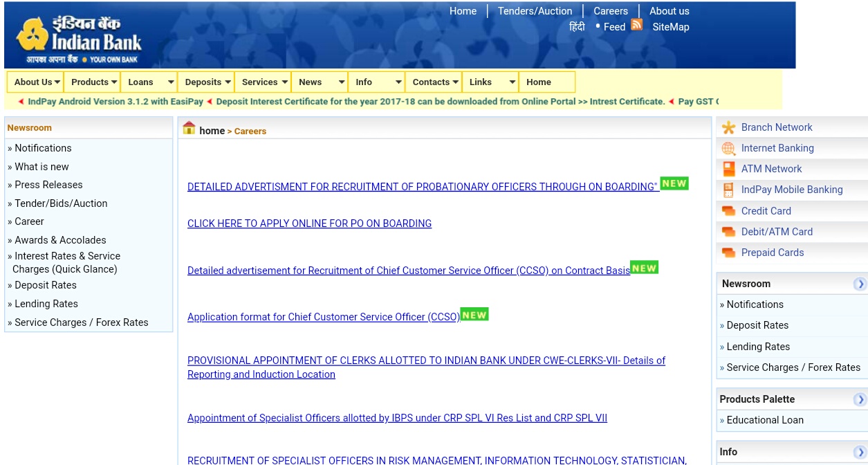Open IndPay Mobile Banking link
The height and width of the screenshot is (465, 868).
point(792,190)
